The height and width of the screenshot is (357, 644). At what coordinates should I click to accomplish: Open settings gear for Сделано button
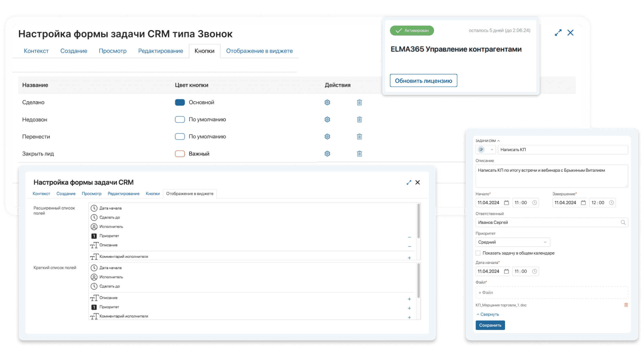click(x=327, y=102)
